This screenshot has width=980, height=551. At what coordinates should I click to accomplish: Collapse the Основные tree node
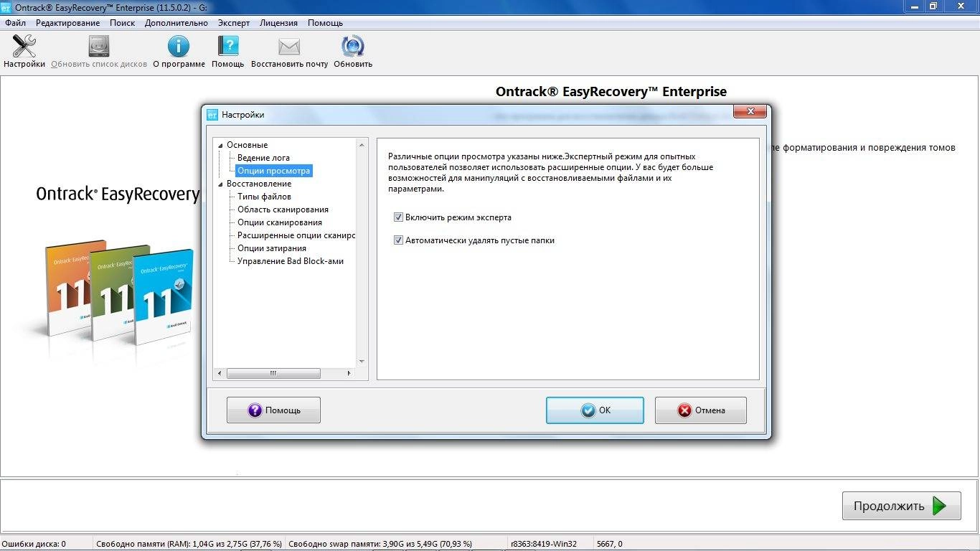point(221,145)
